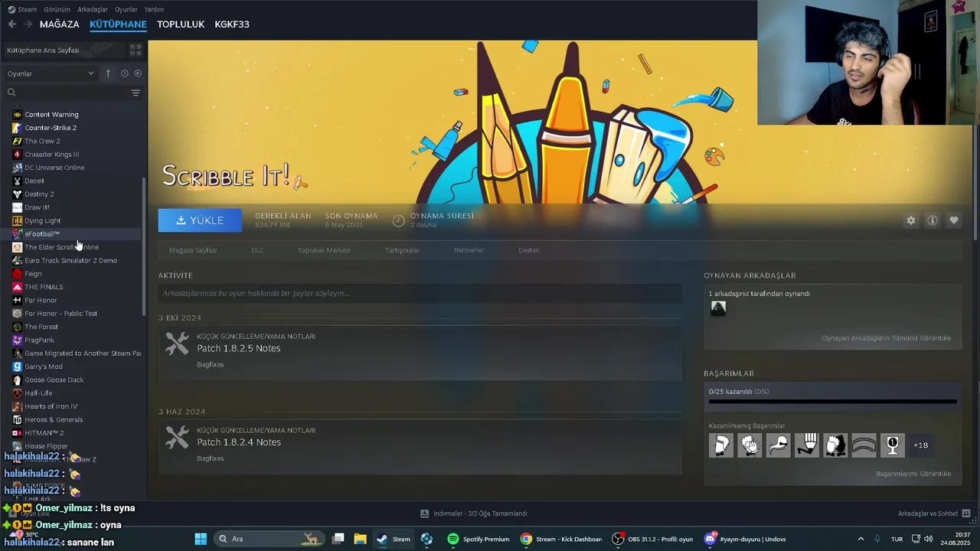This screenshot has height=551, width=980.
Task: Open the Oyunlar menu in menu bar
Action: 126,9
